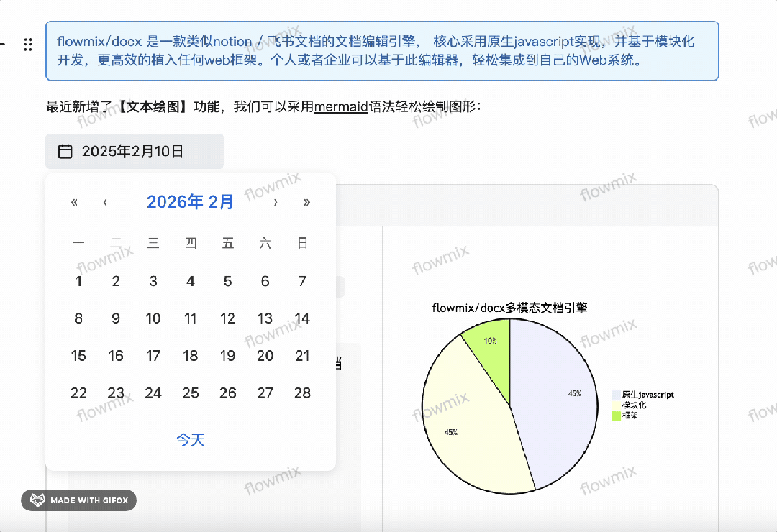Select date 28 in the calendar
Screen dimensions: 777x532
(302, 393)
